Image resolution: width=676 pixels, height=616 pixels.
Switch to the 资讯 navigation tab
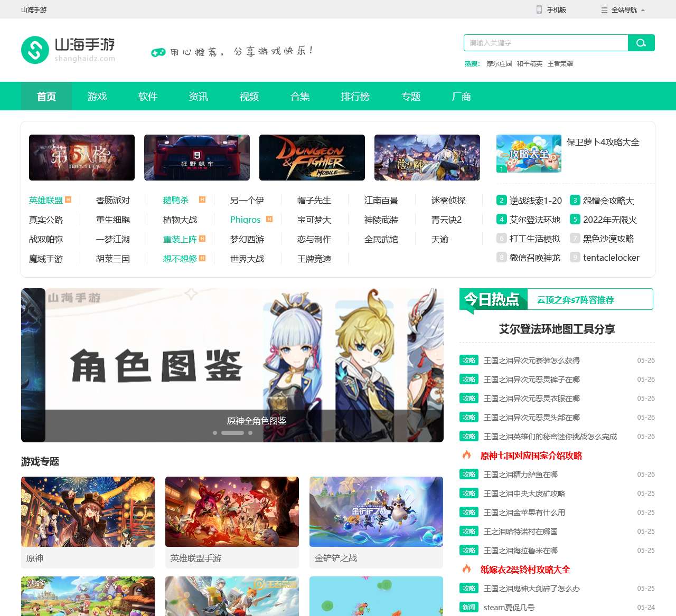click(199, 96)
